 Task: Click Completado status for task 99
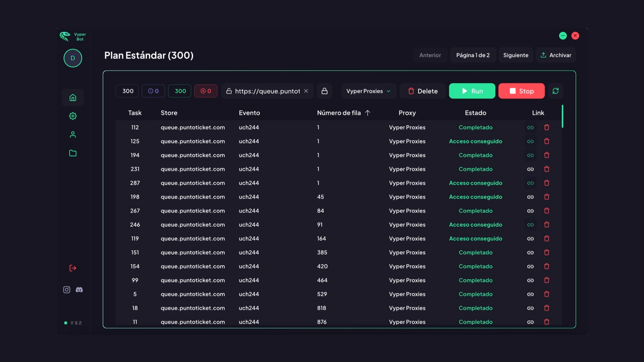475,280
